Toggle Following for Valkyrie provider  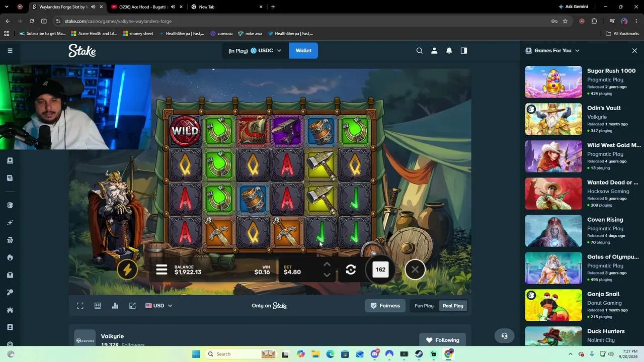pos(443,340)
